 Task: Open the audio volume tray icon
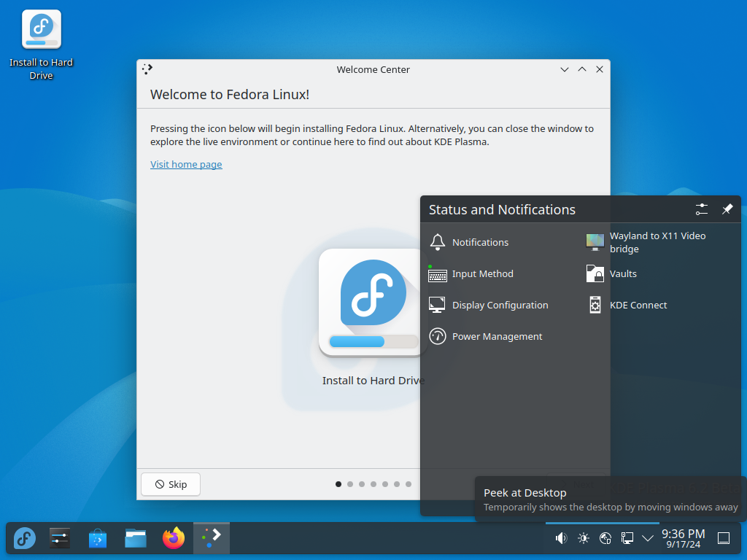561,539
